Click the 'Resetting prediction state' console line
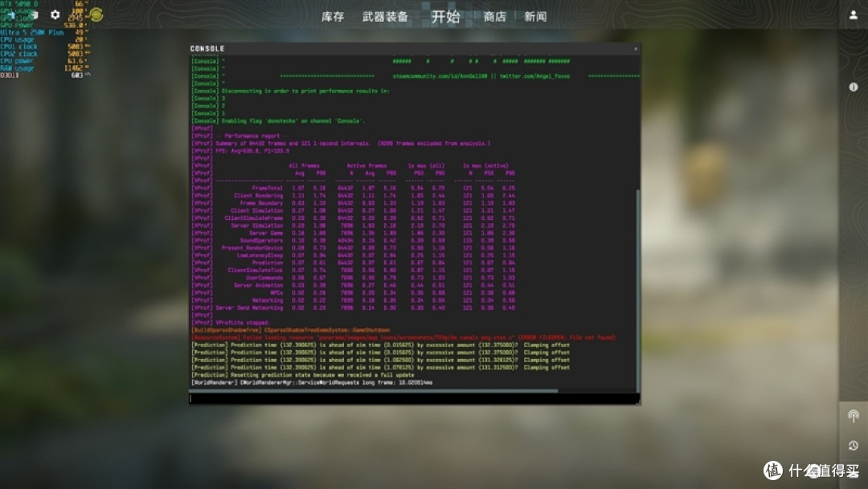The height and width of the screenshot is (489, 868). click(303, 375)
